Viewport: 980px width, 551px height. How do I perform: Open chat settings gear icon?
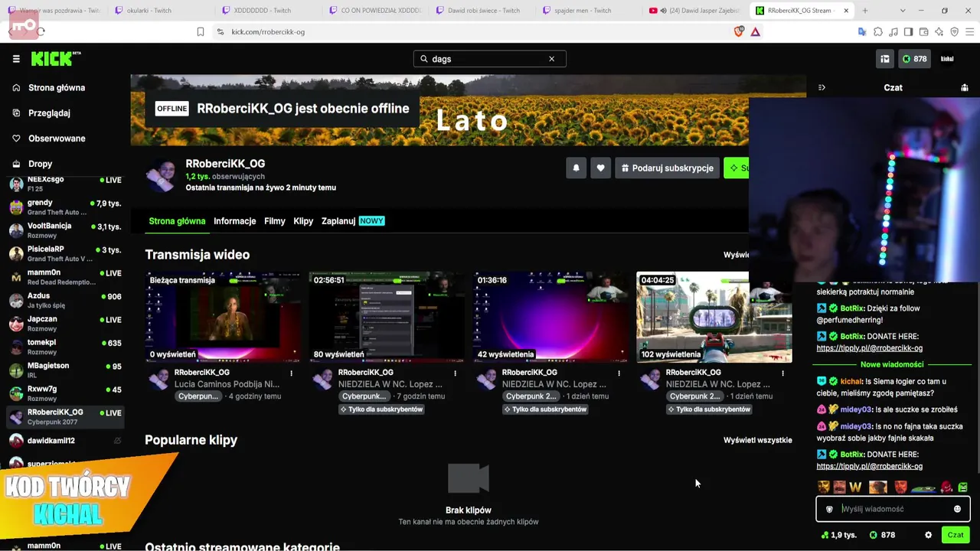click(929, 535)
